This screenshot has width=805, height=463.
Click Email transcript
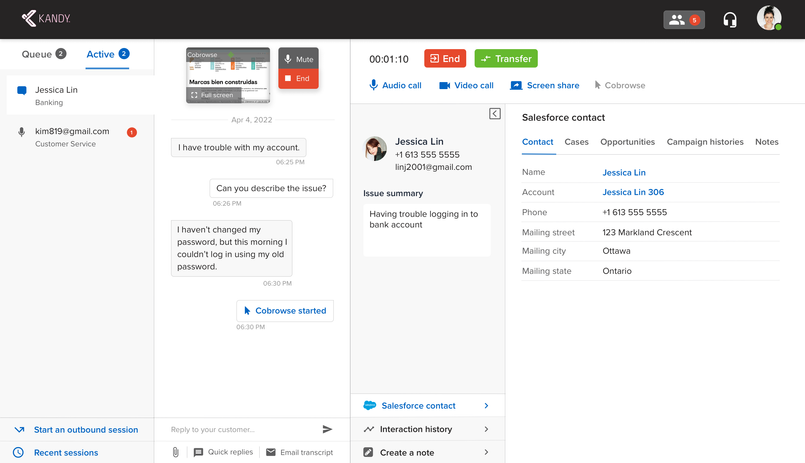click(299, 452)
